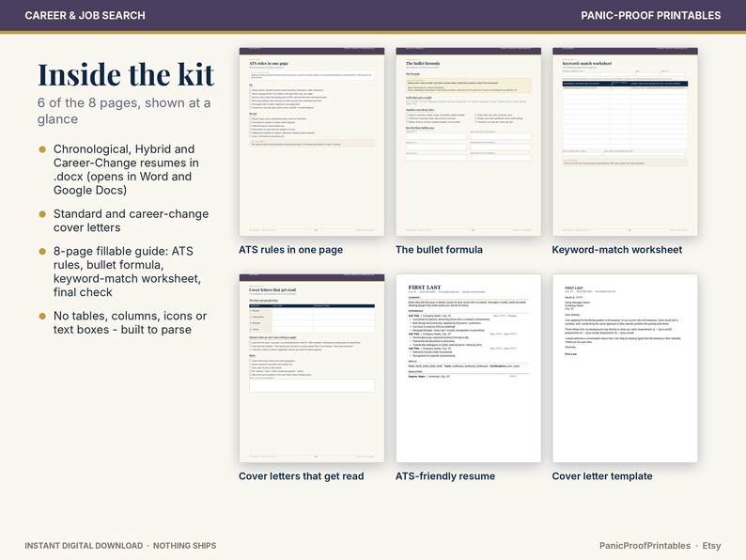Open the Cover letters that get read preview
This screenshot has width=746, height=560.
point(312,367)
